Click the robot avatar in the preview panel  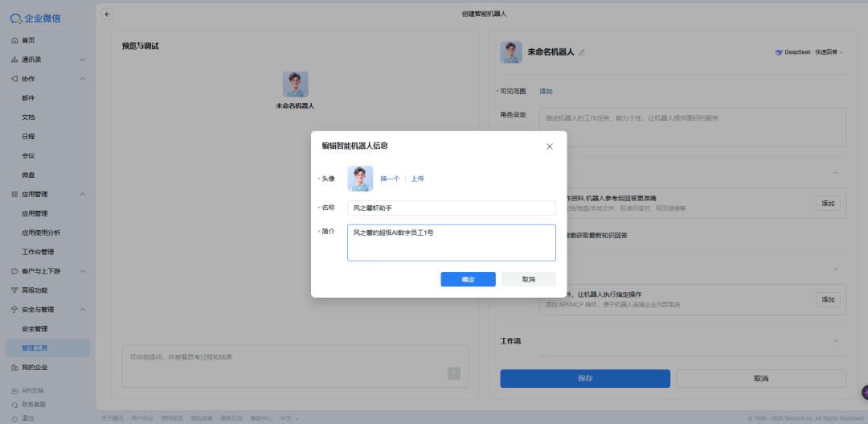(296, 84)
